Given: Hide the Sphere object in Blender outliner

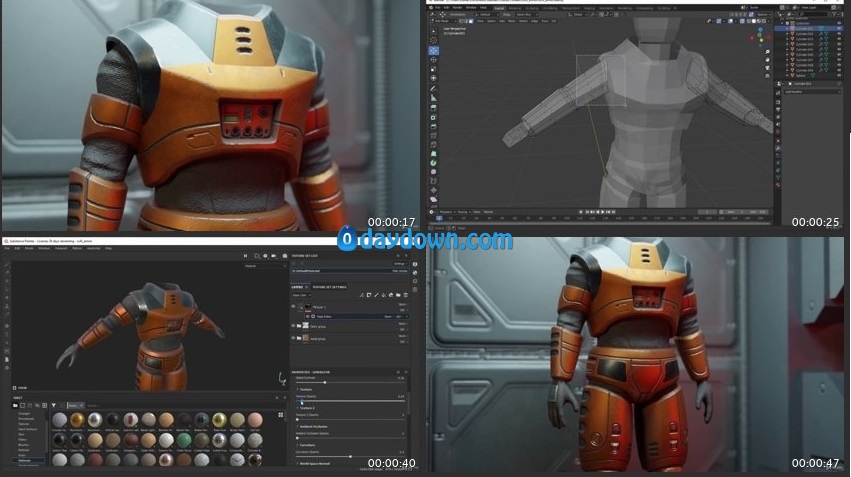Looking at the screenshot, I should 840,75.
